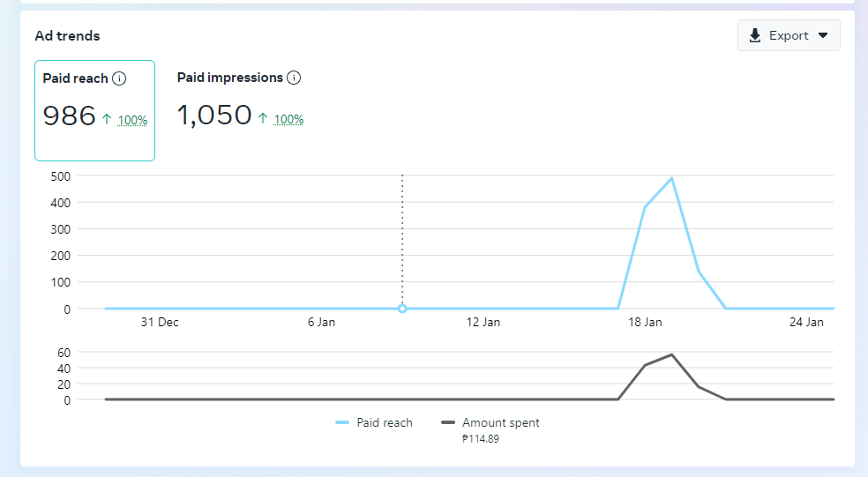Open the 100% change link for Paid impressions
This screenshot has height=477, width=868.
pyautogui.click(x=288, y=119)
